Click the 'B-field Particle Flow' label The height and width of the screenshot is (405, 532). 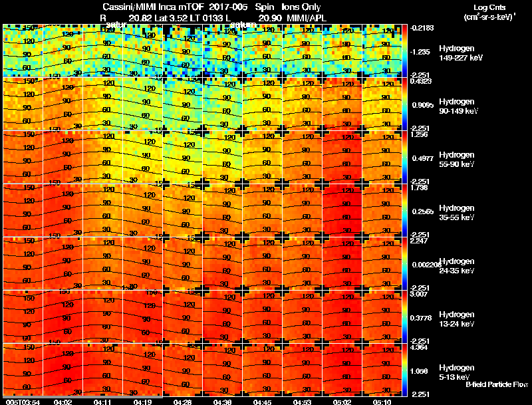(497, 384)
